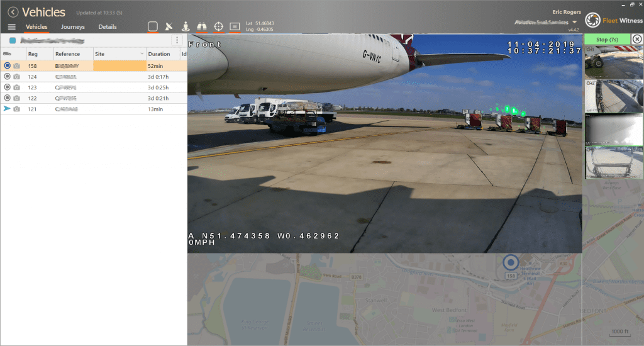Toggle the binoculars view icon
This screenshot has height=346, width=644.
point(202,26)
